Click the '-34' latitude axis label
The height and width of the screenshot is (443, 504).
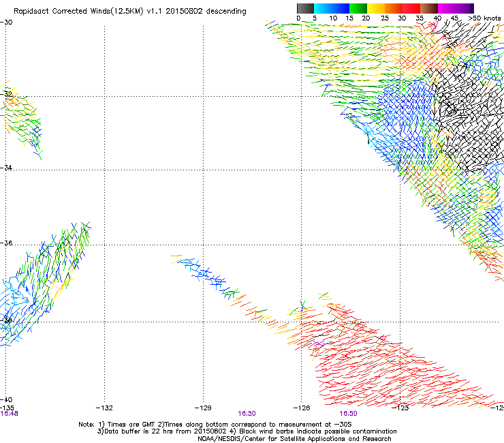tap(6, 168)
